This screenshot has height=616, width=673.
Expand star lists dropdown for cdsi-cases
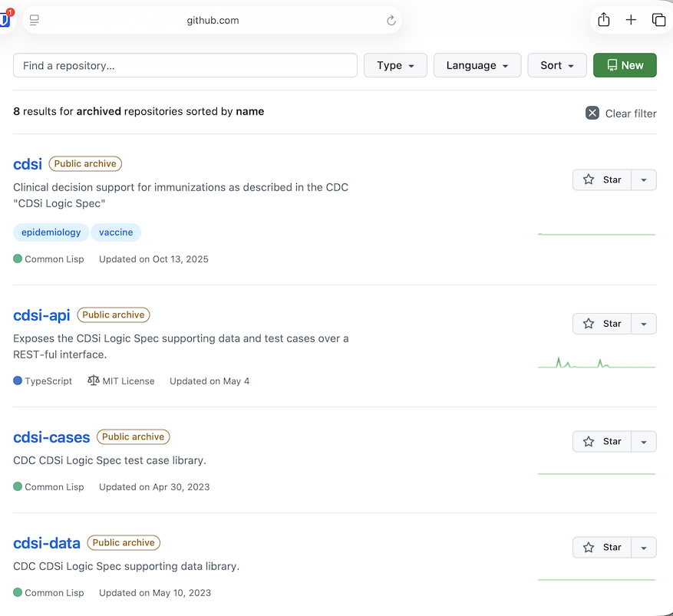click(x=644, y=441)
